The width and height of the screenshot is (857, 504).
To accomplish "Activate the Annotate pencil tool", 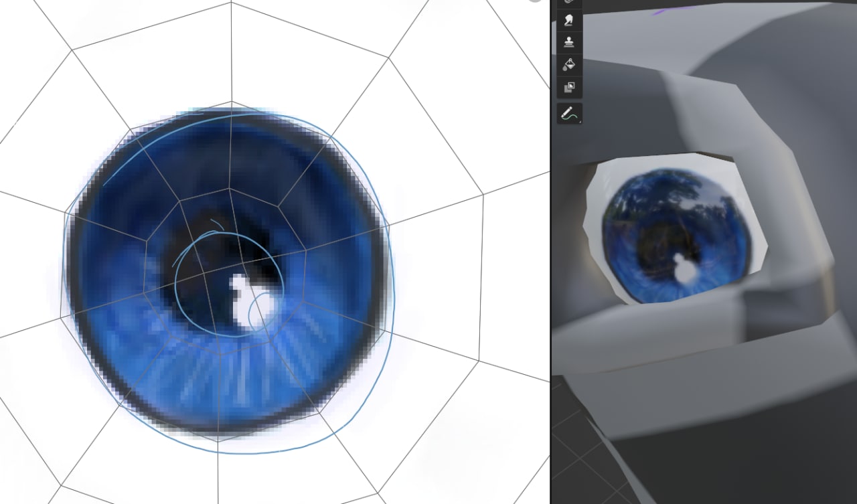I will point(568,114).
